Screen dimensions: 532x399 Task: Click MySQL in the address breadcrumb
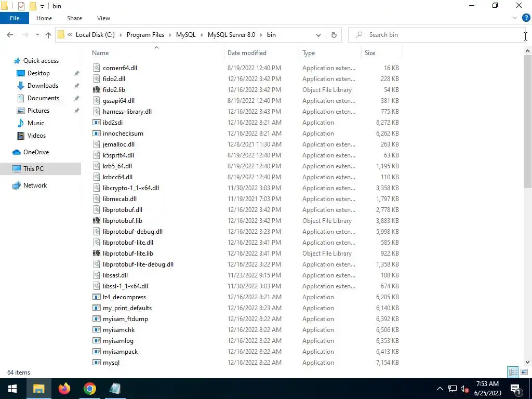coord(185,35)
